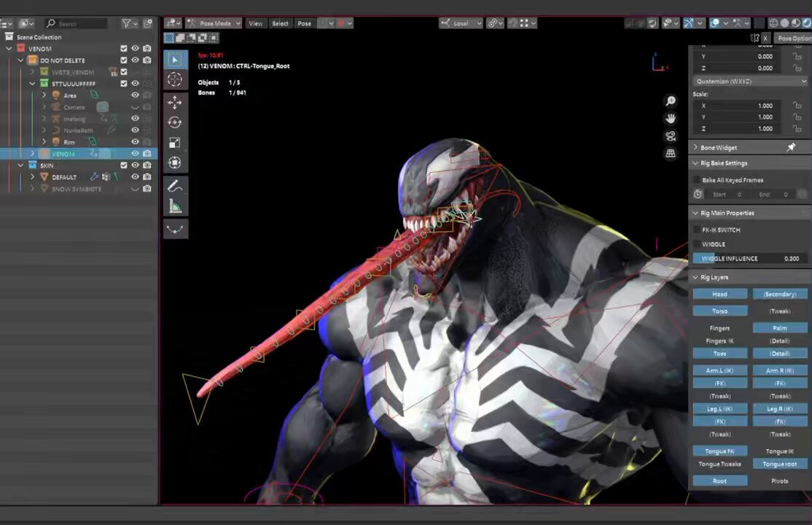
Task: Select the Transform tool
Action: pyautogui.click(x=175, y=163)
